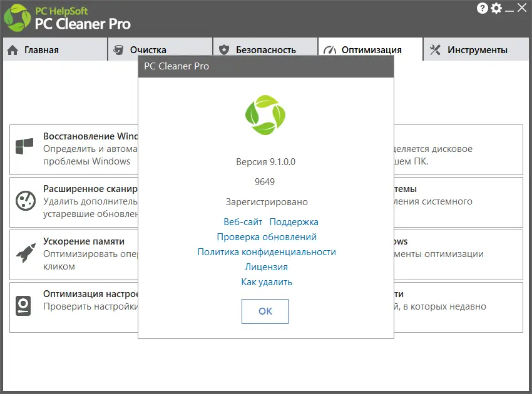Open the Очистка tab
Viewport: 532px width, 394px height.
tap(160, 47)
